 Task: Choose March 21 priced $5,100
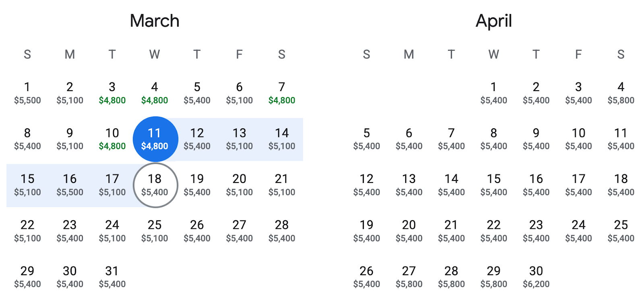(x=282, y=185)
